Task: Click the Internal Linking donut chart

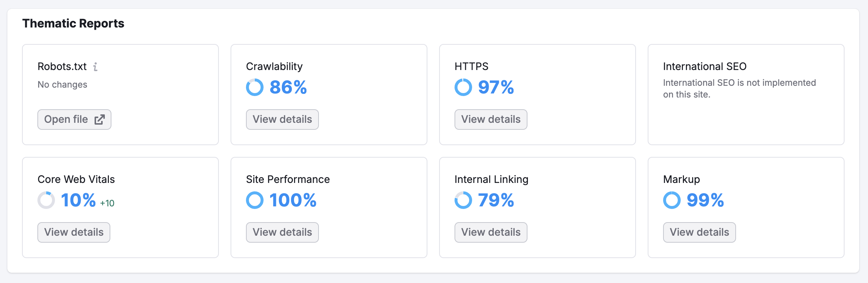Action: [x=464, y=200]
